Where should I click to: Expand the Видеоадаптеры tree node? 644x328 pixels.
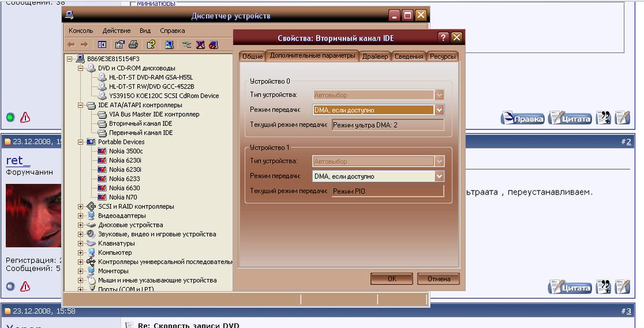[80, 216]
